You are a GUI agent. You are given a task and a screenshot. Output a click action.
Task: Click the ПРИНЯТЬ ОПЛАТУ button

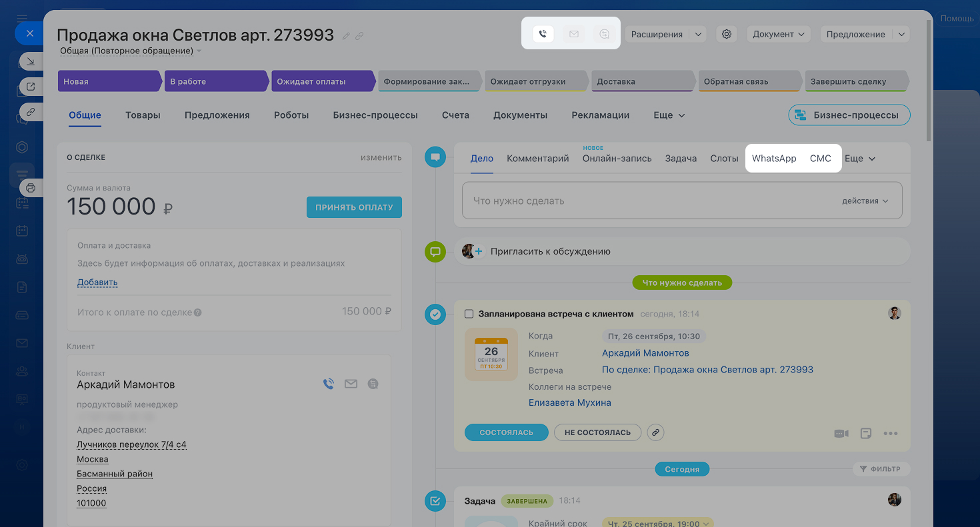(x=354, y=207)
